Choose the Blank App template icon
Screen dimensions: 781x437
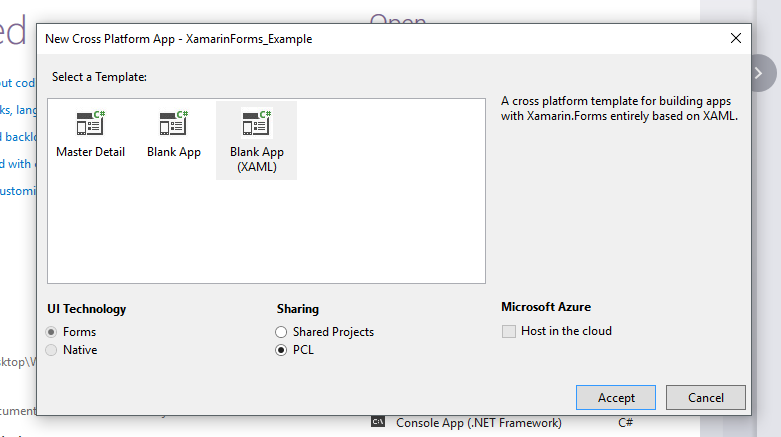(173, 123)
